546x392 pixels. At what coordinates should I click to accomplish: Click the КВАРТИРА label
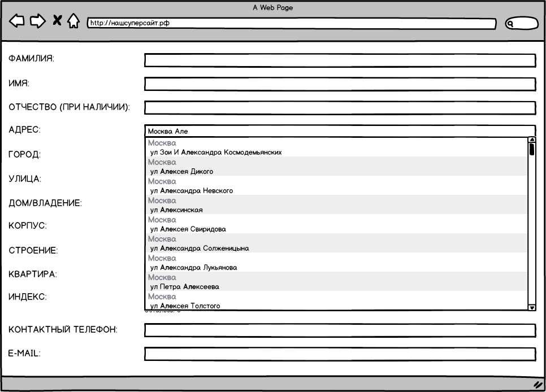(33, 275)
